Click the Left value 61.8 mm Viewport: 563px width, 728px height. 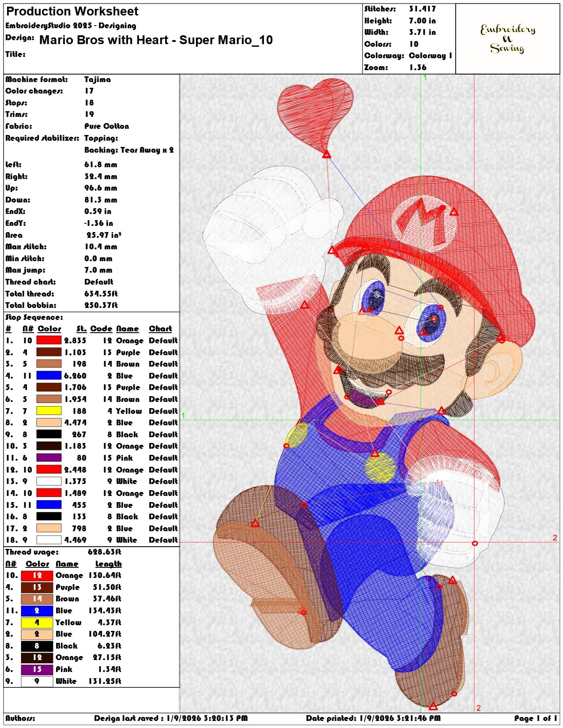[x=101, y=165]
